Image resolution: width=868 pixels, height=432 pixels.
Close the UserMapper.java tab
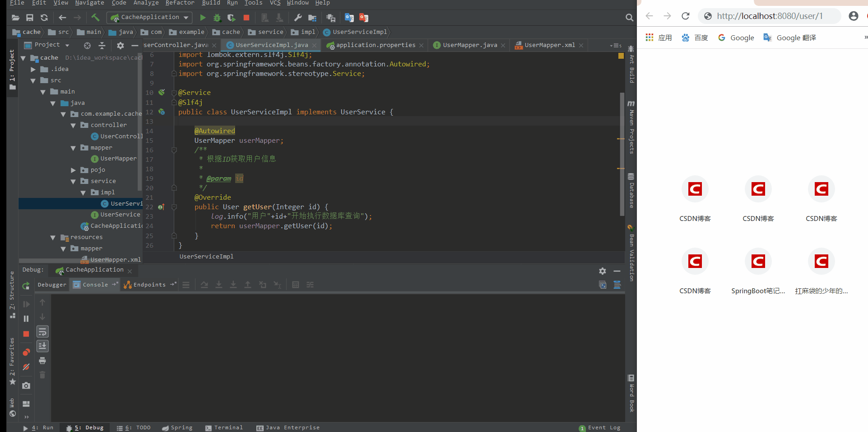tap(503, 46)
